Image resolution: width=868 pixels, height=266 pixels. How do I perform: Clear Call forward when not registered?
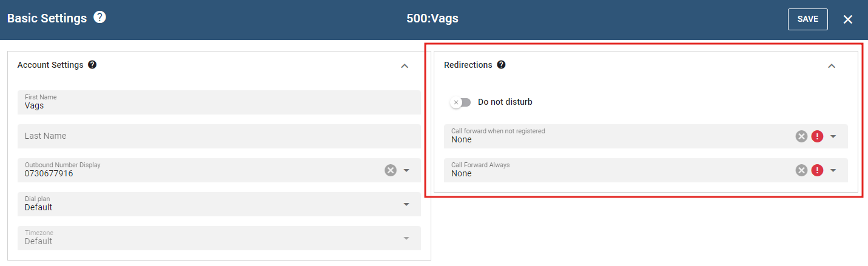point(801,136)
